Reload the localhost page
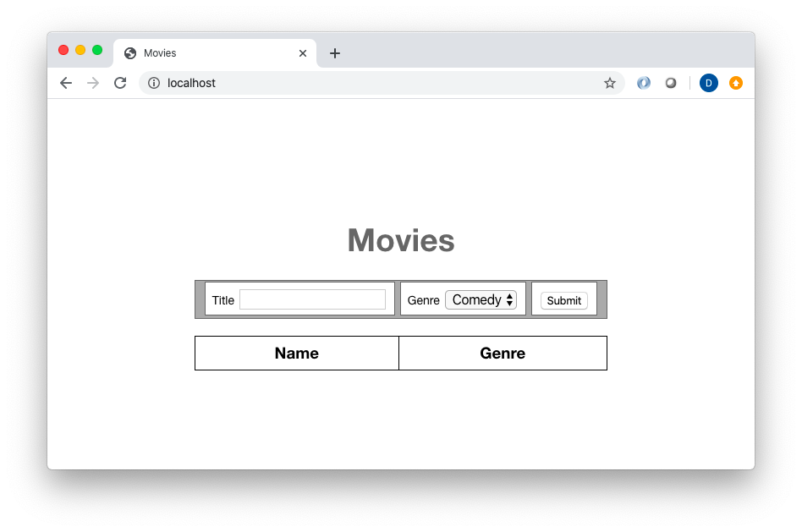The image size is (802, 532). [x=120, y=83]
